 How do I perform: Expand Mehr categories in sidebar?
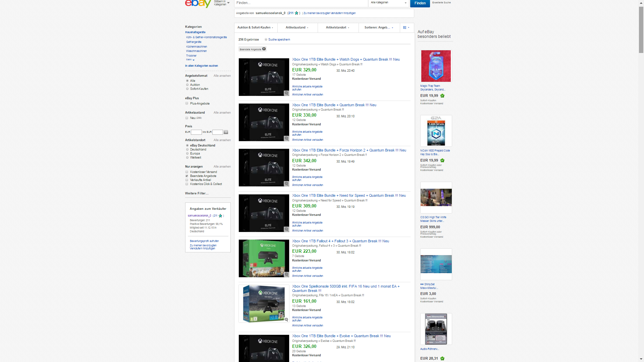coord(190,60)
